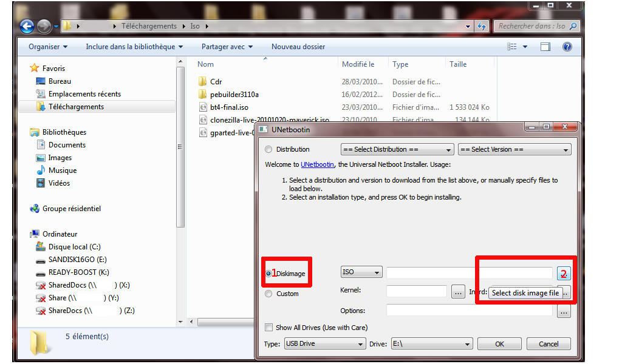
Task: Click the change view icon
Action: tap(512, 47)
